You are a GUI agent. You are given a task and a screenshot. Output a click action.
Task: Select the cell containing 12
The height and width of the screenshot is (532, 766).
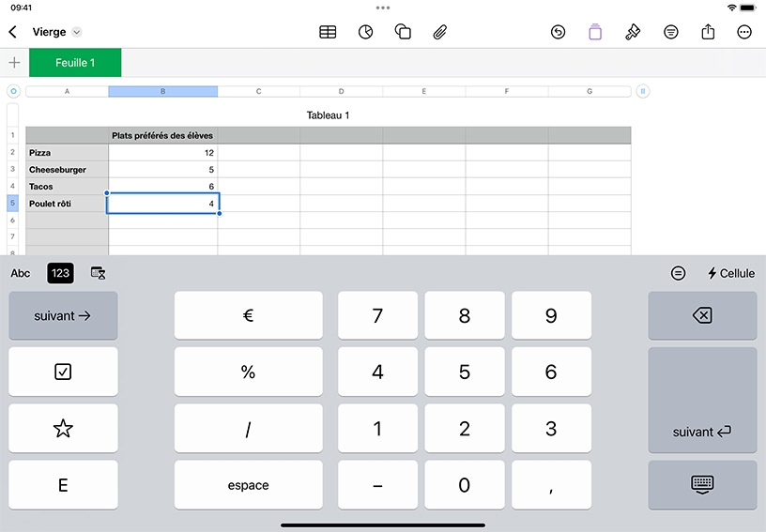click(162, 153)
